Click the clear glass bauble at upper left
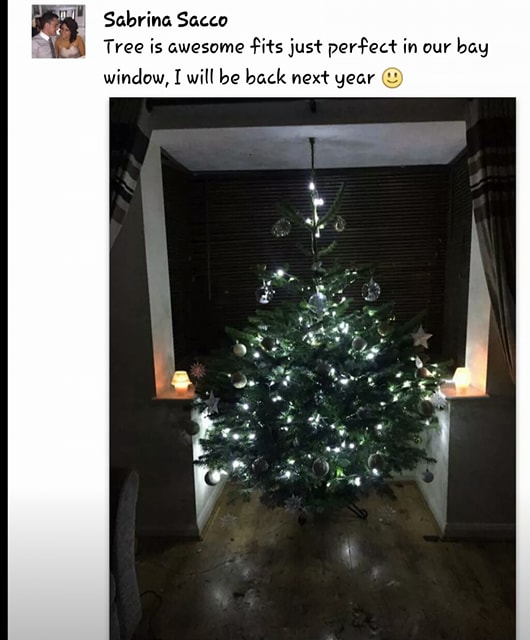Image resolution: width=530 pixels, height=640 pixels. (x=265, y=293)
